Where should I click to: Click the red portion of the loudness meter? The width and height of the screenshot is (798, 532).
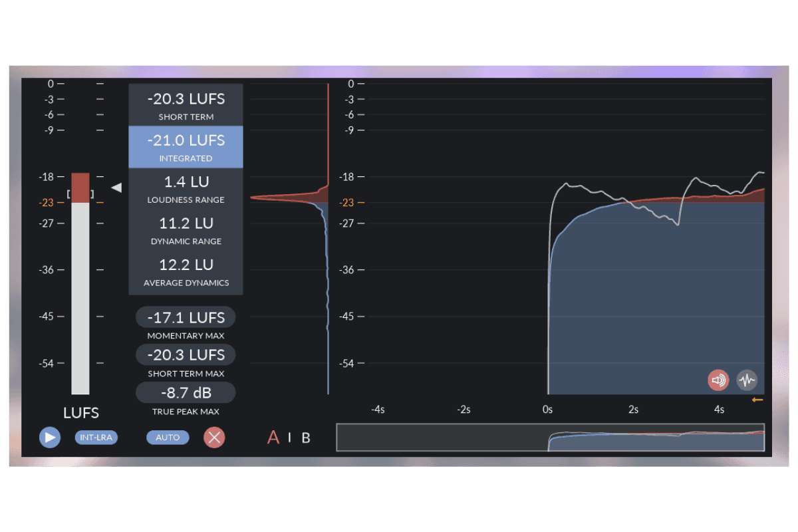80,188
